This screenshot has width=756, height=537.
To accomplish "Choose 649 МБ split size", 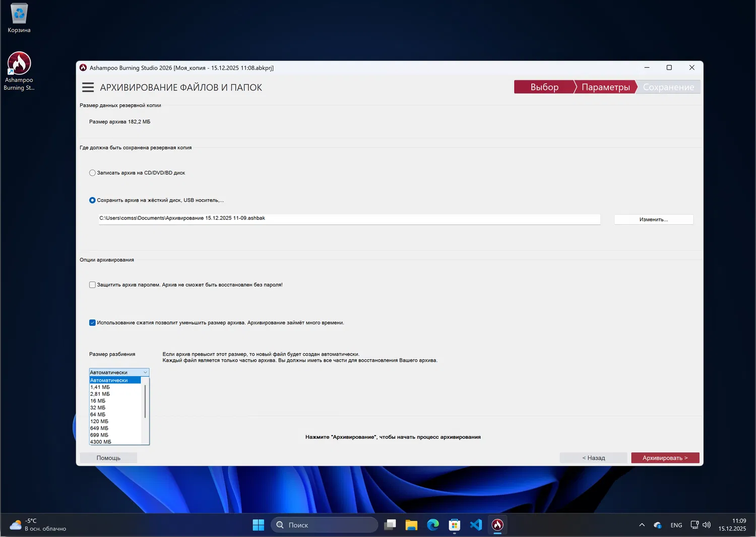I will coord(115,428).
